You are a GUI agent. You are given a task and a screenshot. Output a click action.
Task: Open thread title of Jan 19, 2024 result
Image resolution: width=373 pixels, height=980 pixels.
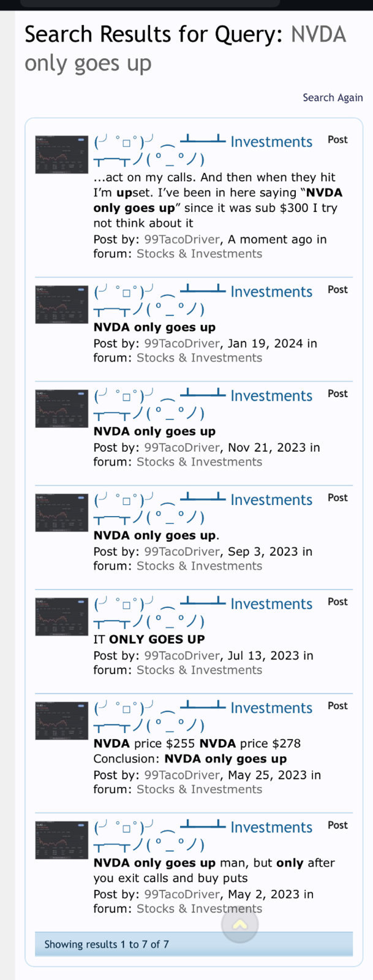(203, 300)
